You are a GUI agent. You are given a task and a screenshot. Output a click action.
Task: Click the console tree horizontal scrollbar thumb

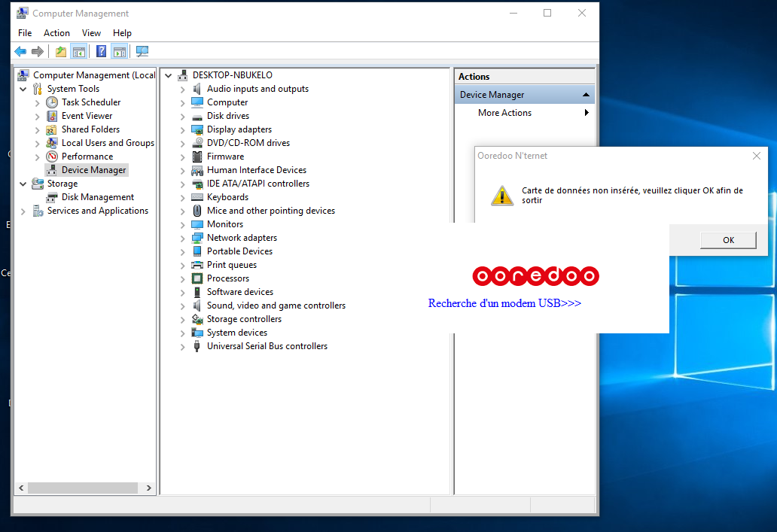[x=83, y=488]
